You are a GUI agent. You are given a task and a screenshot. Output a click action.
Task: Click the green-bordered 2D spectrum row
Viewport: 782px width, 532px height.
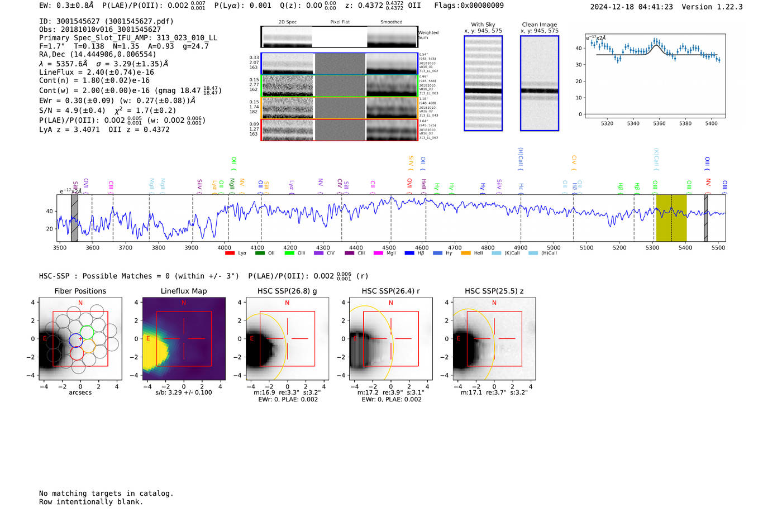[340, 86]
